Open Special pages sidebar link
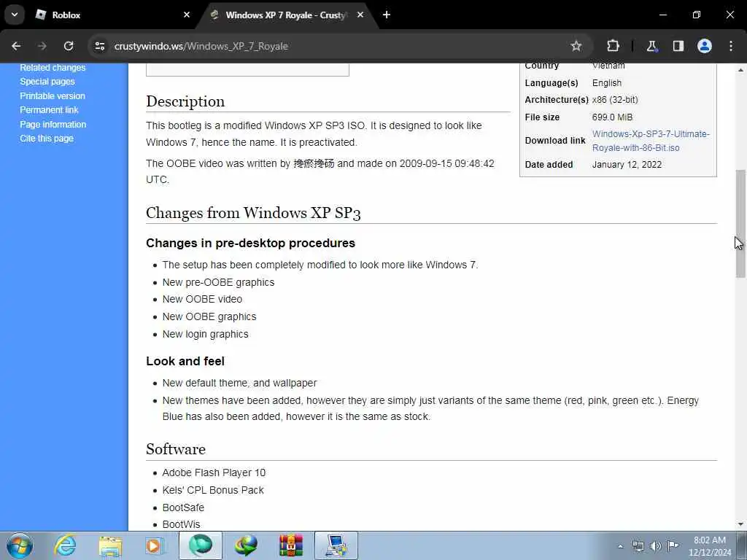This screenshot has height=560, width=747. [47, 82]
